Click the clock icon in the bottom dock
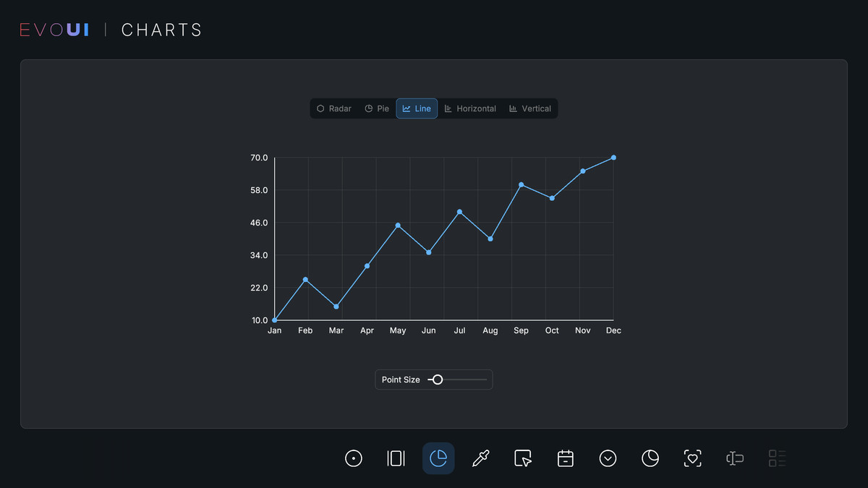This screenshot has width=868, height=488. tap(650, 458)
